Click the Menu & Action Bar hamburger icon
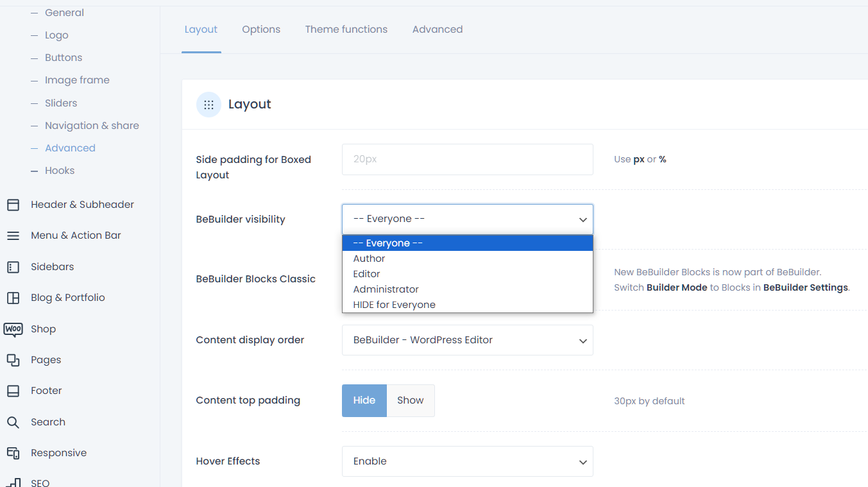 [13, 235]
